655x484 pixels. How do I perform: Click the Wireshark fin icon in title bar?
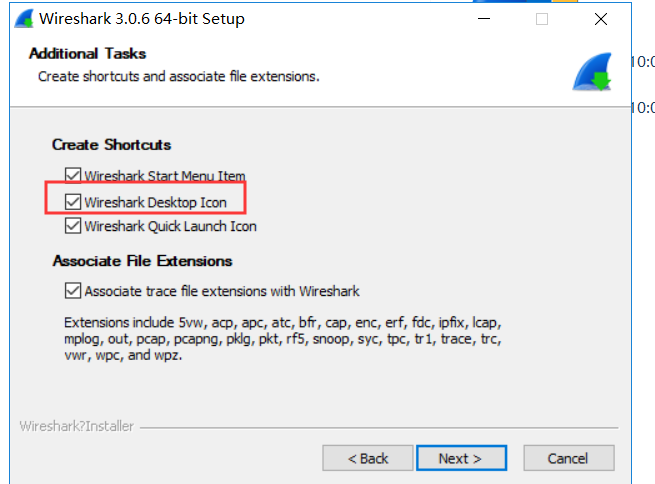click(x=19, y=19)
